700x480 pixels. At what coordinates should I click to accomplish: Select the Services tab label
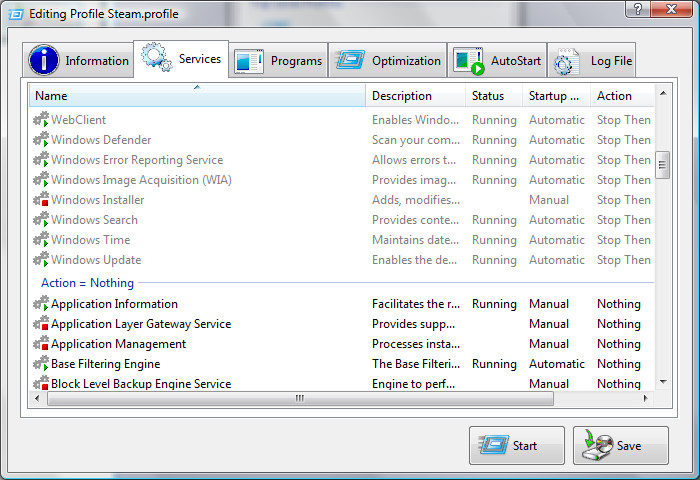point(200,59)
